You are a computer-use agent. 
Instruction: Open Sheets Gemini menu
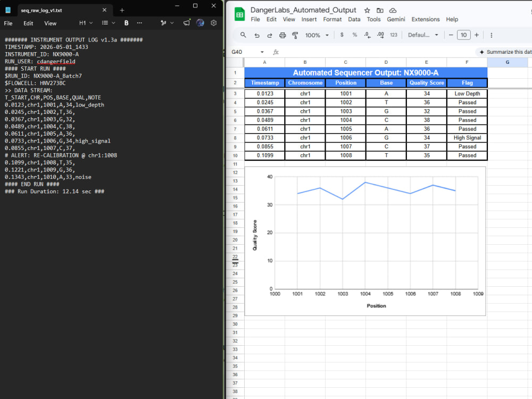point(396,19)
